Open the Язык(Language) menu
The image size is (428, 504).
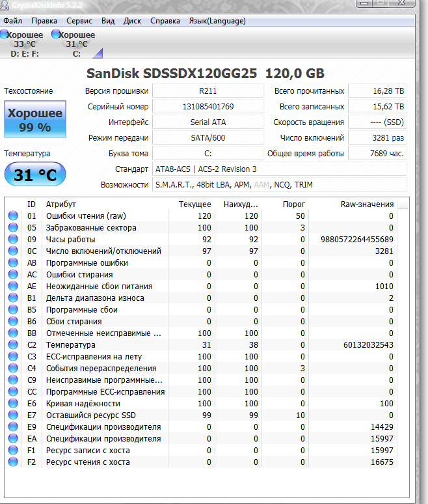(217, 21)
